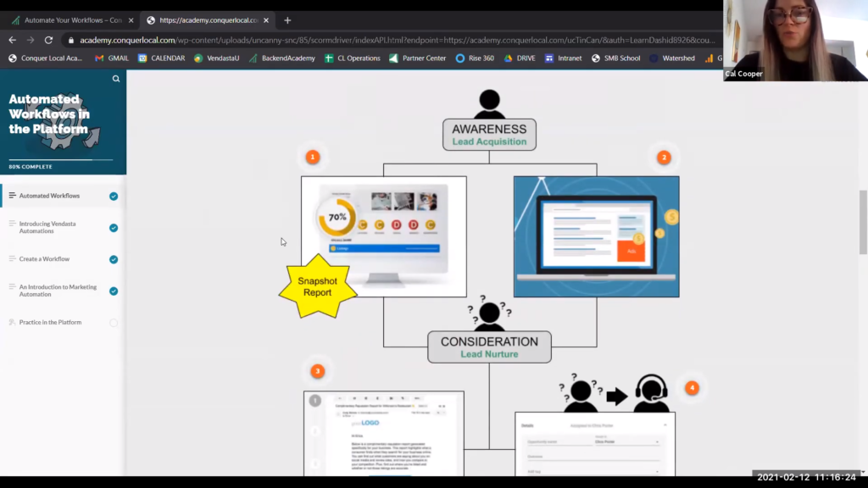
Task: Click the headset agent icon
Action: (x=651, y=393)
